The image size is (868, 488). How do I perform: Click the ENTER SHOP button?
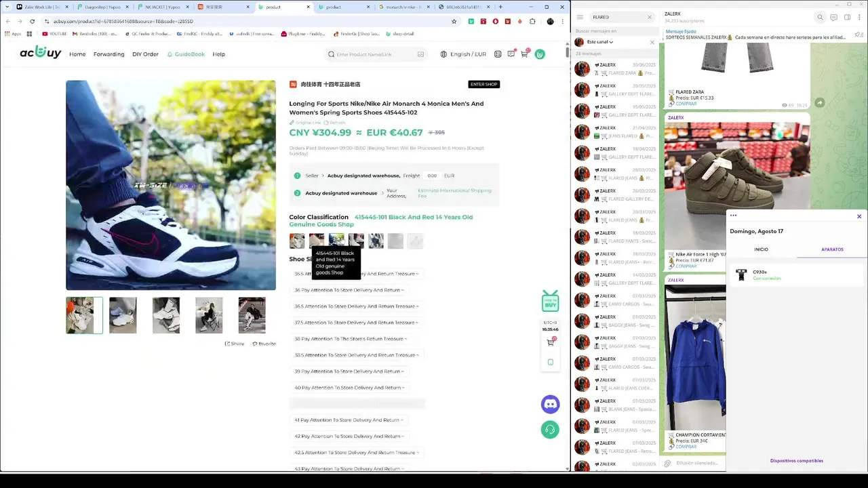(x=484, y=84)
